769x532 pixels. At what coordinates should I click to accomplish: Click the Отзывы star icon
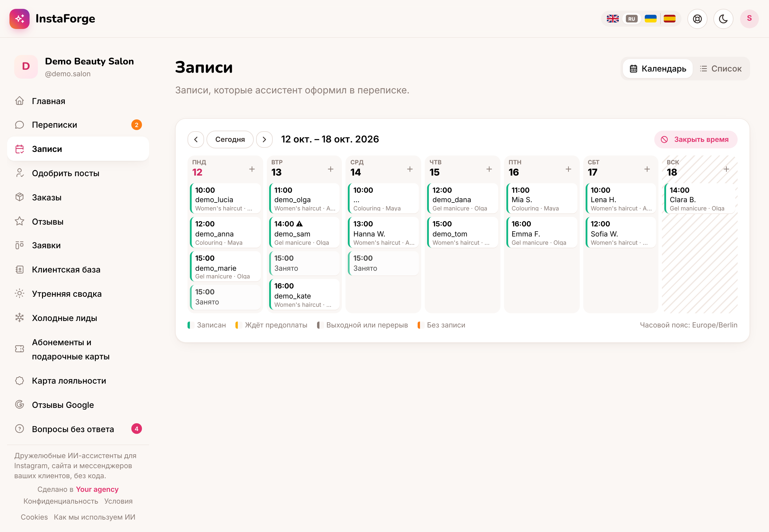pos(20,221)
